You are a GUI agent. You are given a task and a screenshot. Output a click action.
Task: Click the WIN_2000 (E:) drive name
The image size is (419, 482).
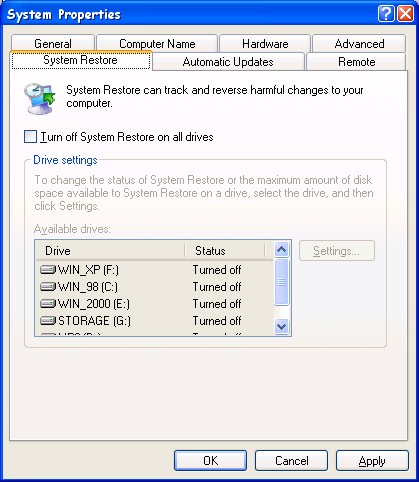(94, 303)
